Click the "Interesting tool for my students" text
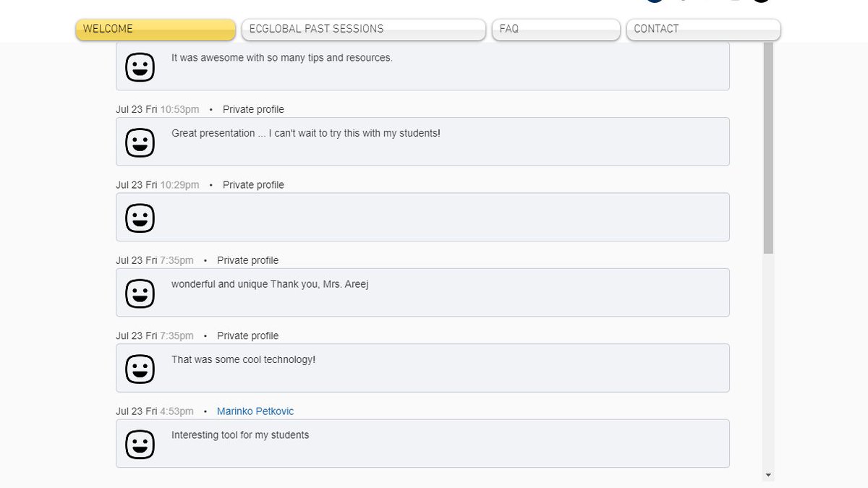868x488 pixels. (240, 435)
